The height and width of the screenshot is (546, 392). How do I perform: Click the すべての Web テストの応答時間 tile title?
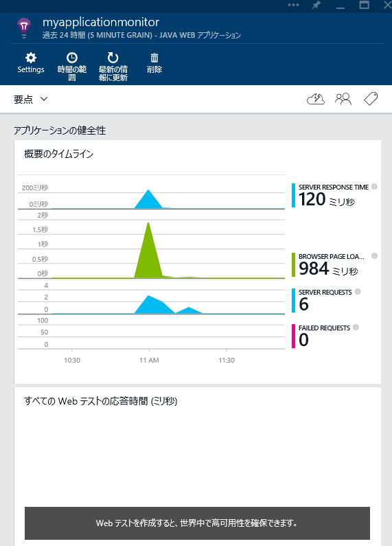click(101, 401)
